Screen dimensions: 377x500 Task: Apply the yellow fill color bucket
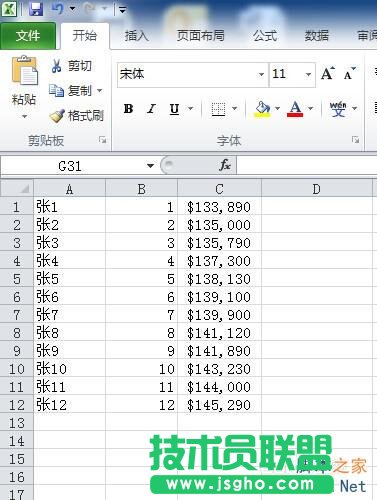[263, 109]
